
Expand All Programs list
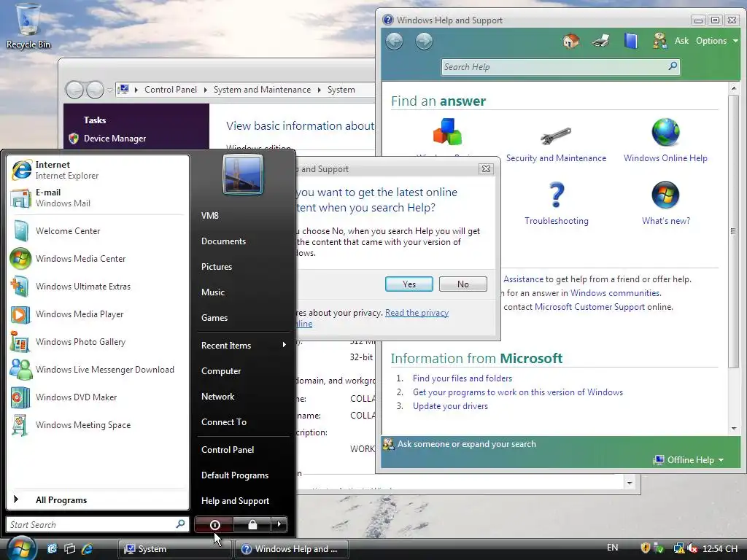[x=98, y=500]
